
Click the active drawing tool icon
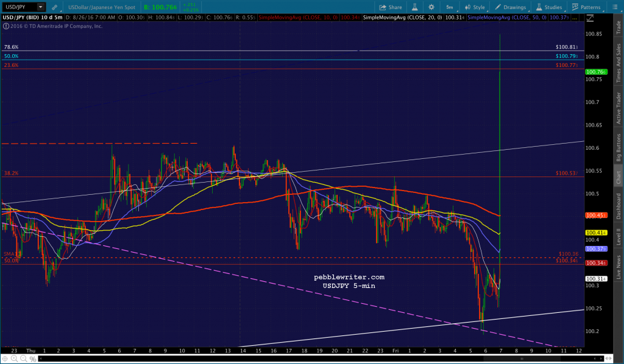point(590,18)
